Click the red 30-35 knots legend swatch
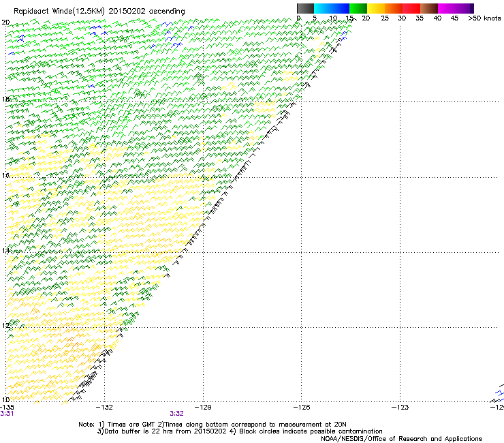Screen dimensions: 504x443 (411, 8)
